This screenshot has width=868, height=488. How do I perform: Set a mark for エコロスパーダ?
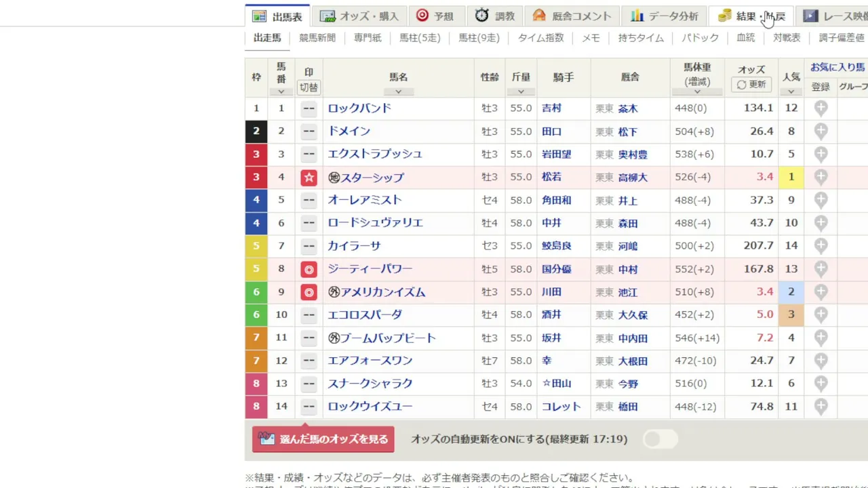pos(309,315)
